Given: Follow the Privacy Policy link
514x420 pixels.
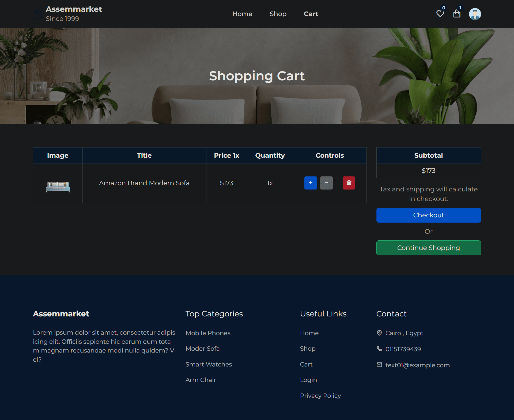Looking at the screenshot, I should click(x=320, y=396).
